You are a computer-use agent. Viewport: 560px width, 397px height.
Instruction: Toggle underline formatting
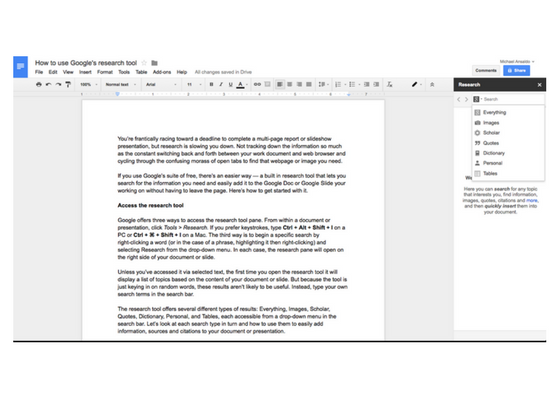click(x=231, y=84)
